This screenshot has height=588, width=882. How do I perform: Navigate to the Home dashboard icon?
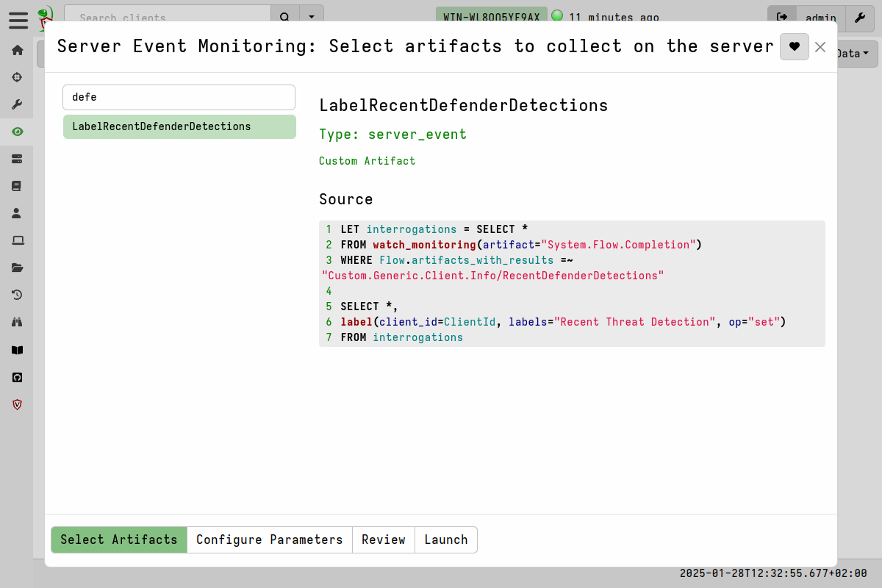click(16, 49)
